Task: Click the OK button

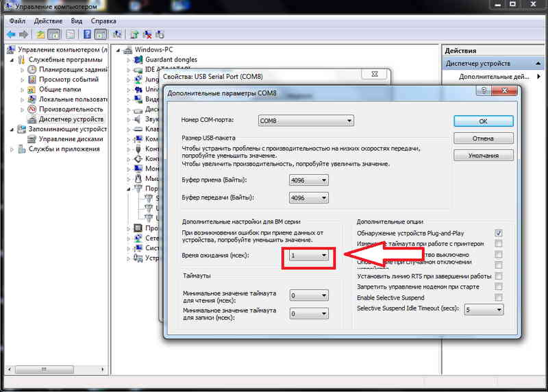Action: 484,121
